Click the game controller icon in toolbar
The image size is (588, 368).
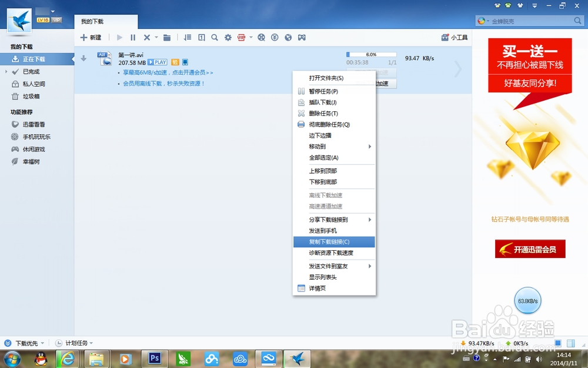pos(302,38)
